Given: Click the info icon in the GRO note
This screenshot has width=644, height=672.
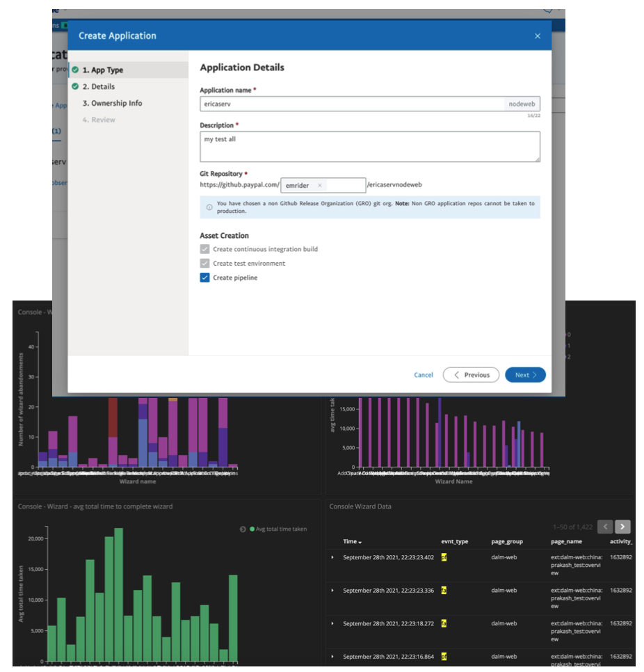Looking at the screenshot, I should 209,207.
